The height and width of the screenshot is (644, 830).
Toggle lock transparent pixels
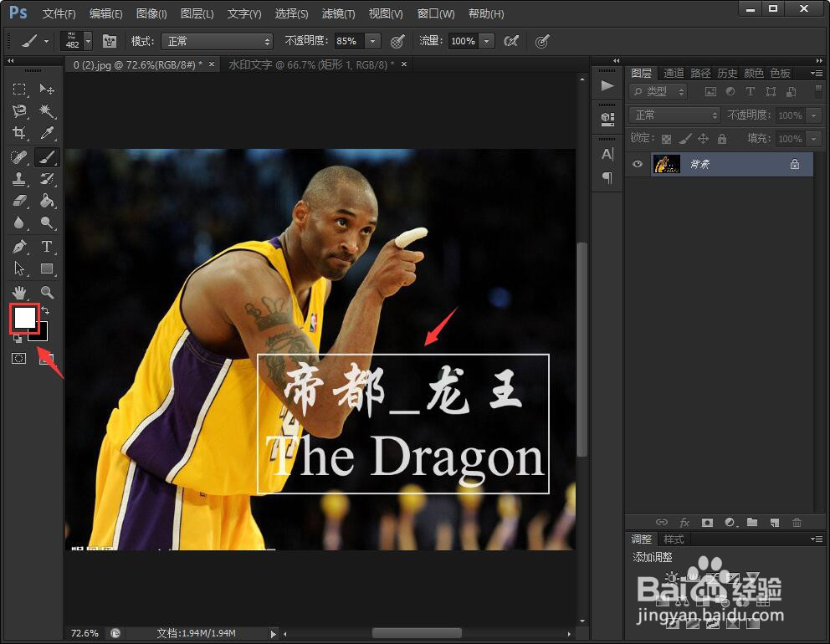(667, 139)
